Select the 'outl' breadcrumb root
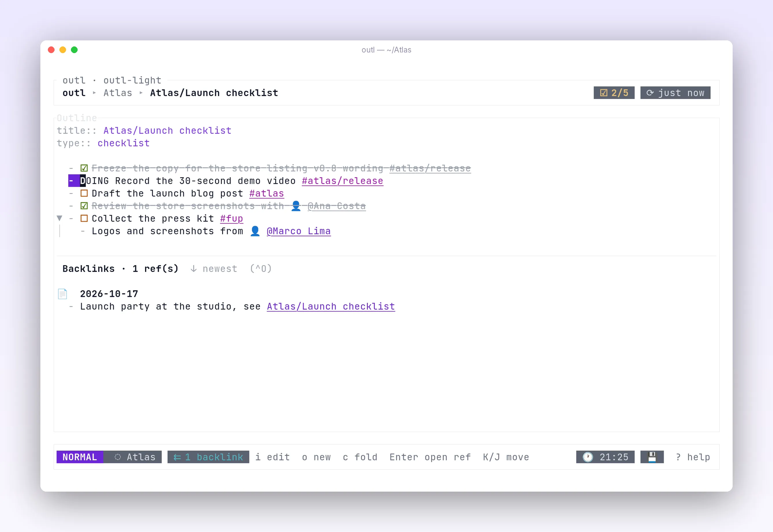The image size is (773, 532). (x=74, y=93)
